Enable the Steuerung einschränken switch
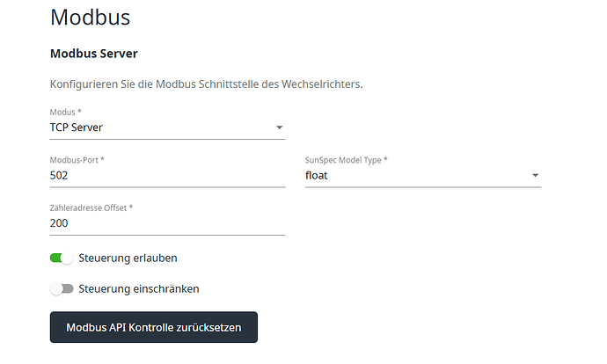This screenshot has height=364, width=607. tap(62, 288)
